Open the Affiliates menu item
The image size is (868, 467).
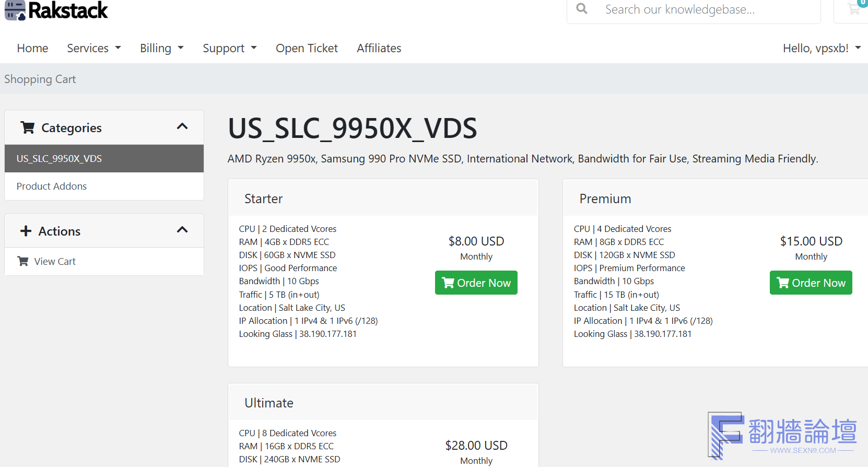point(379,48)
